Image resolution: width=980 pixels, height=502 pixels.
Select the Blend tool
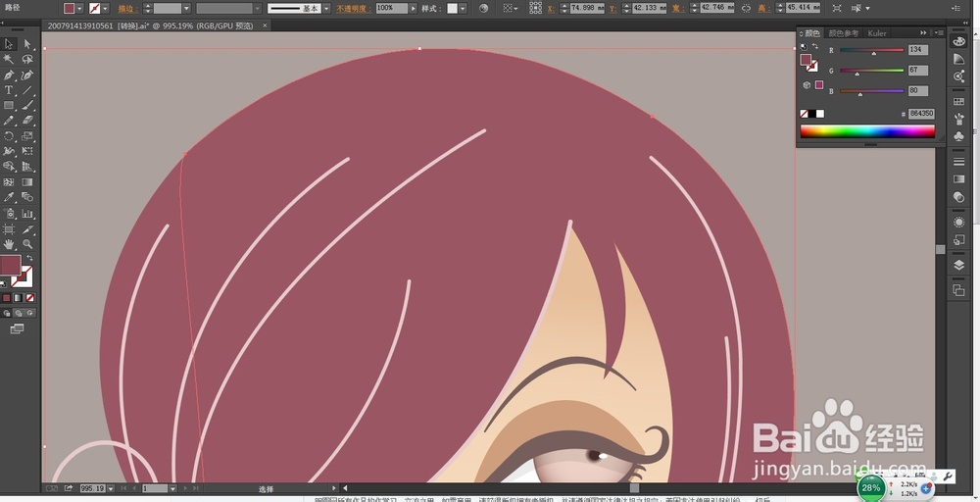click(27, 197)
